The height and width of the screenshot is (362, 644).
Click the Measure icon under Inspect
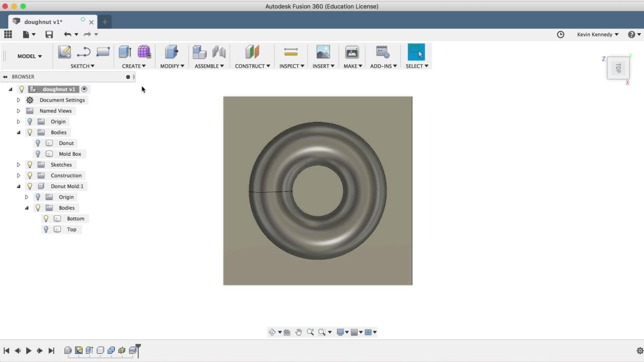(x=291, y=52)
